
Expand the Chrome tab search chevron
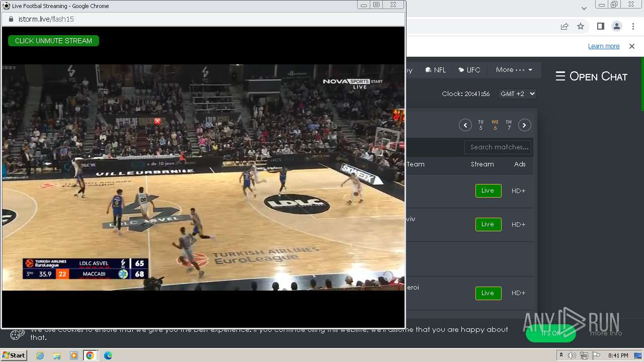584,8
